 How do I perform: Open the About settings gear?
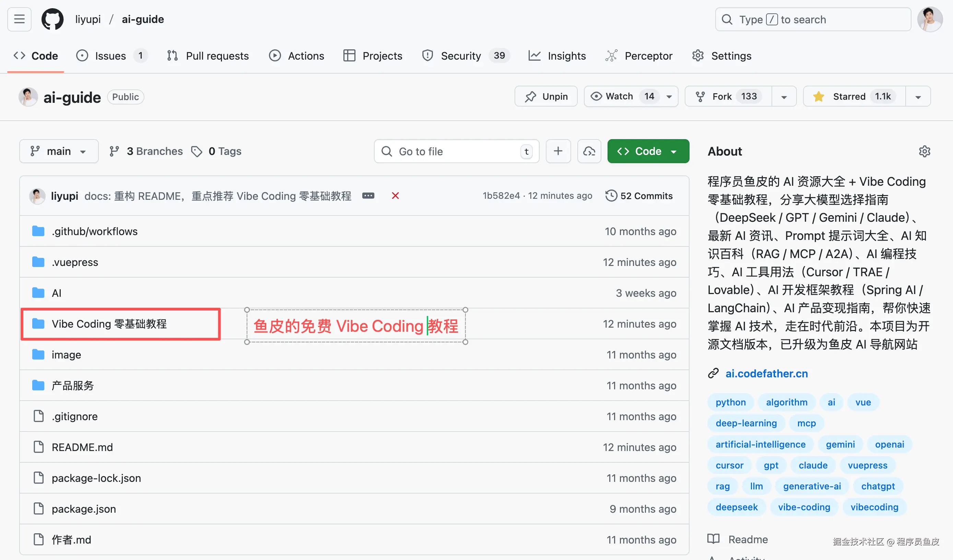[x=925, y=151]
